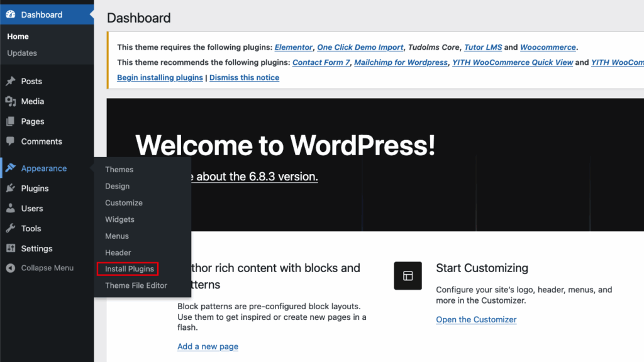
Task: Click the Settings sliders icon
Action: (x=11, y=249)
